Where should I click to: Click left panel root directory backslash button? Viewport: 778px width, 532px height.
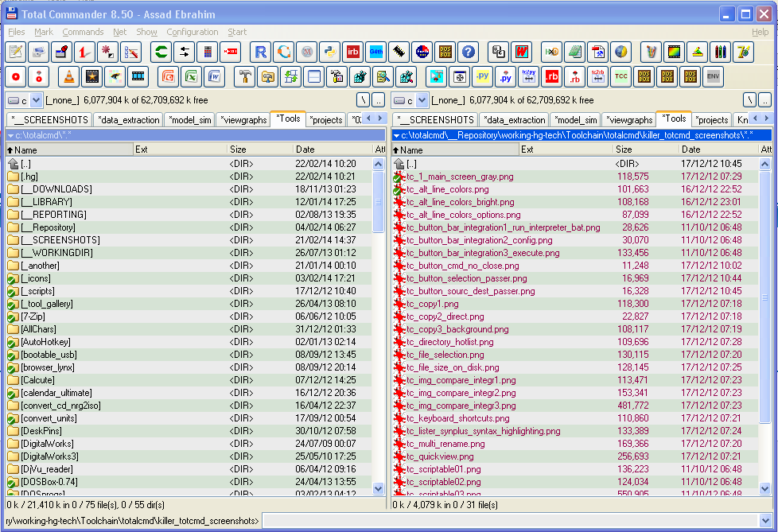point(364,100)
